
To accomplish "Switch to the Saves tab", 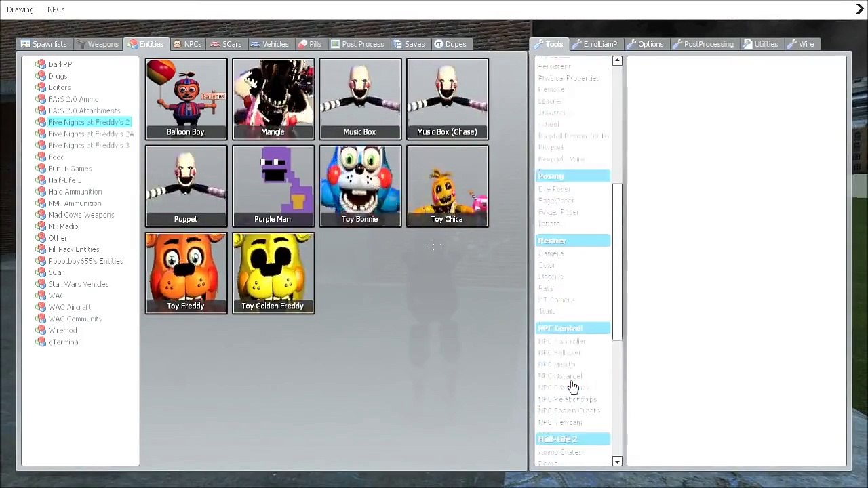I will (409, 44).
